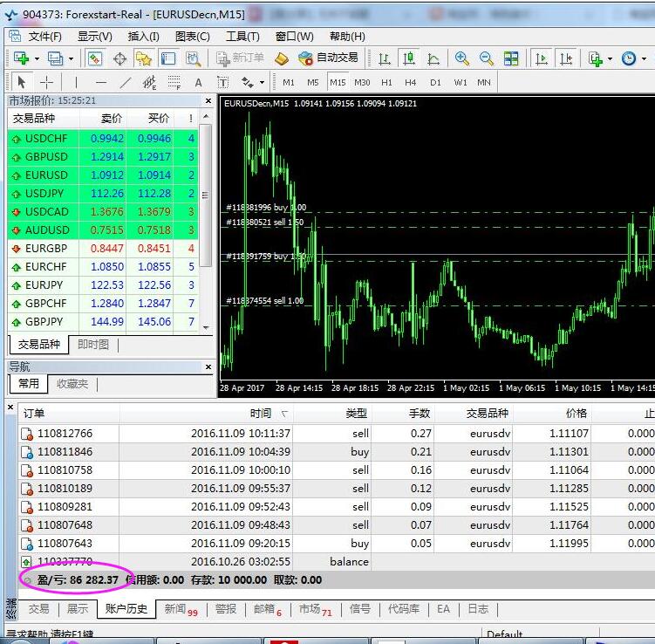Click the market watch scrollbar down arrow

(x=206, y=327)
